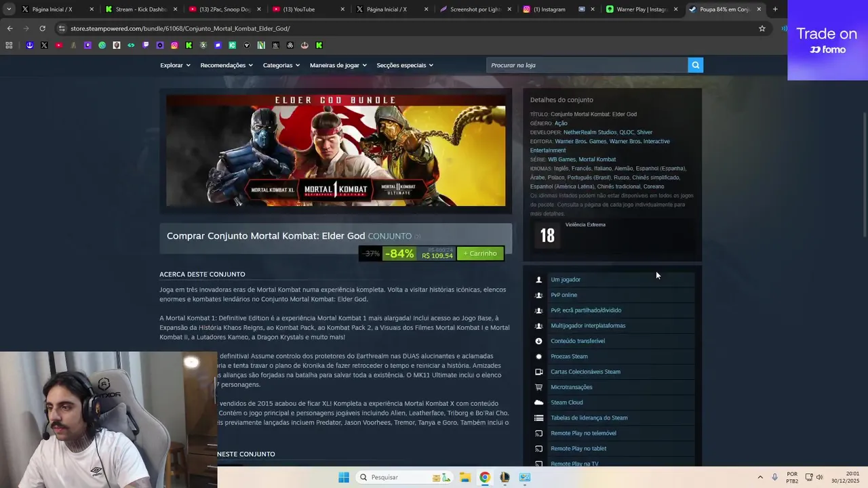Open the Shiver developer link
The image size is (868, 488).
(644, 132)
